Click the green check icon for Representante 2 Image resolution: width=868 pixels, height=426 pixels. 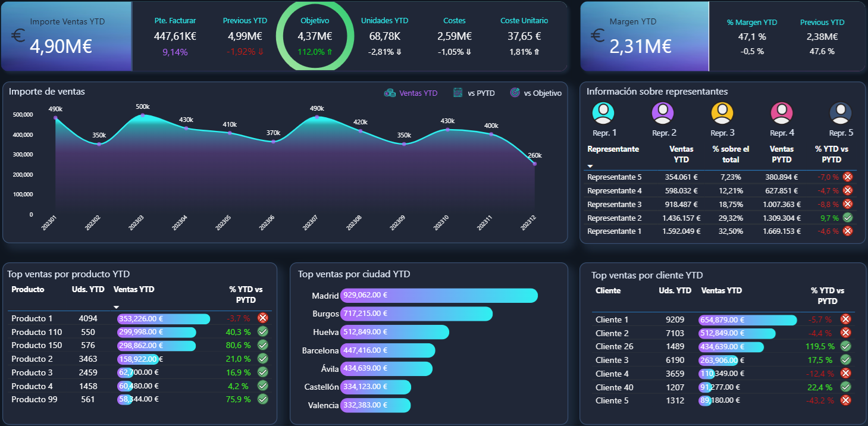pos(848,218)
